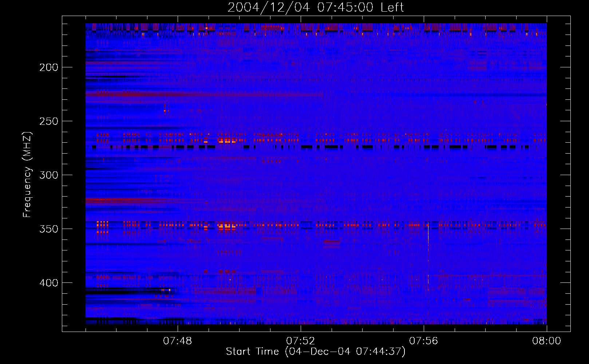Select the 400 frequency tick label

49,283
